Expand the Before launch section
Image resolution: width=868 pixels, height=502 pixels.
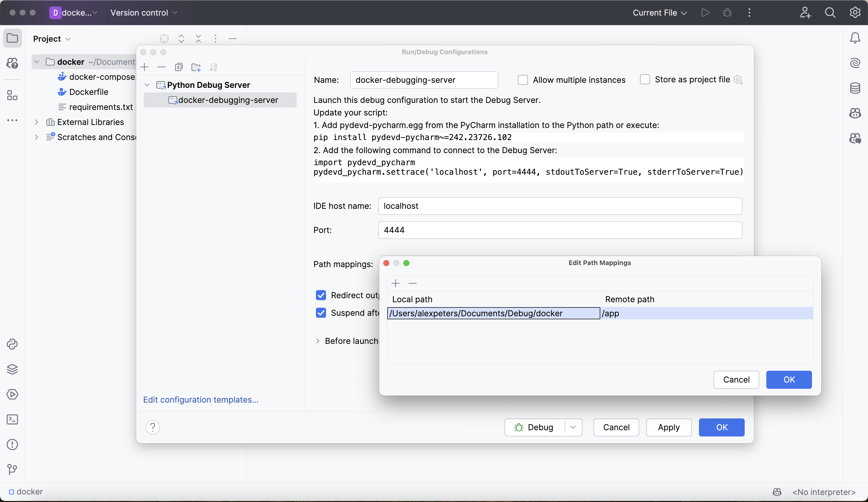tap(317, 341)
